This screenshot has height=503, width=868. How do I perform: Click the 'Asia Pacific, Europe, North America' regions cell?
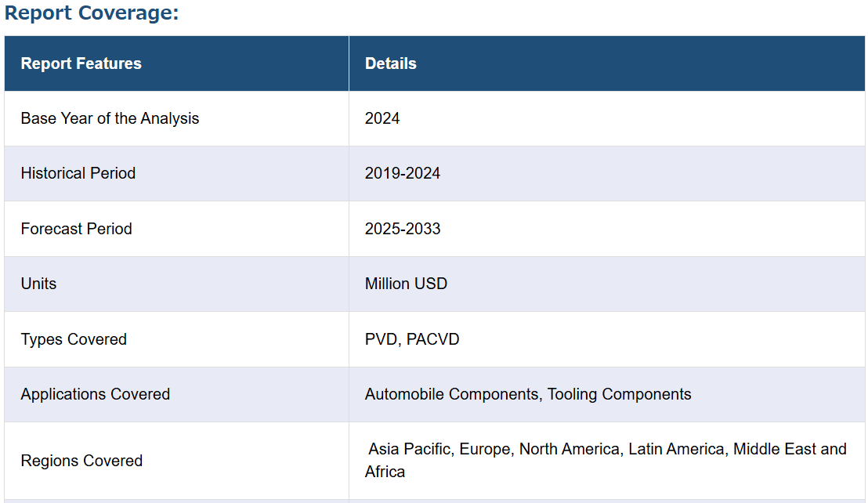click(x=606, y=461)
